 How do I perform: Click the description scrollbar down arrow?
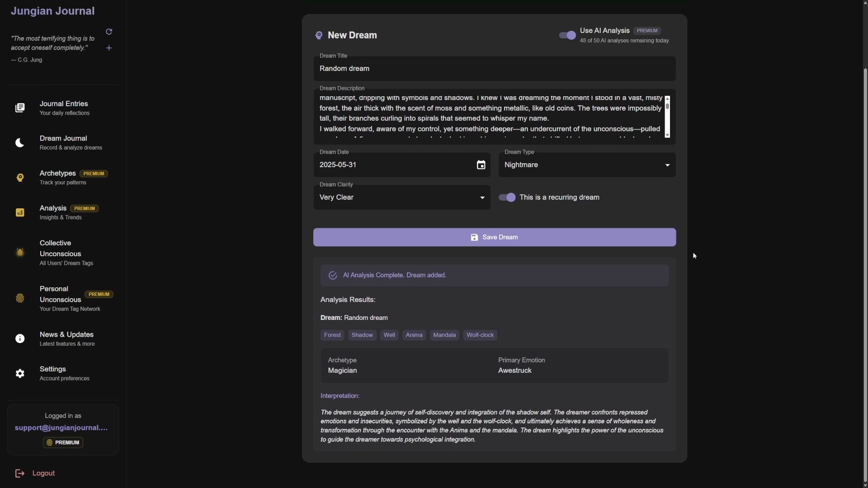667,135
